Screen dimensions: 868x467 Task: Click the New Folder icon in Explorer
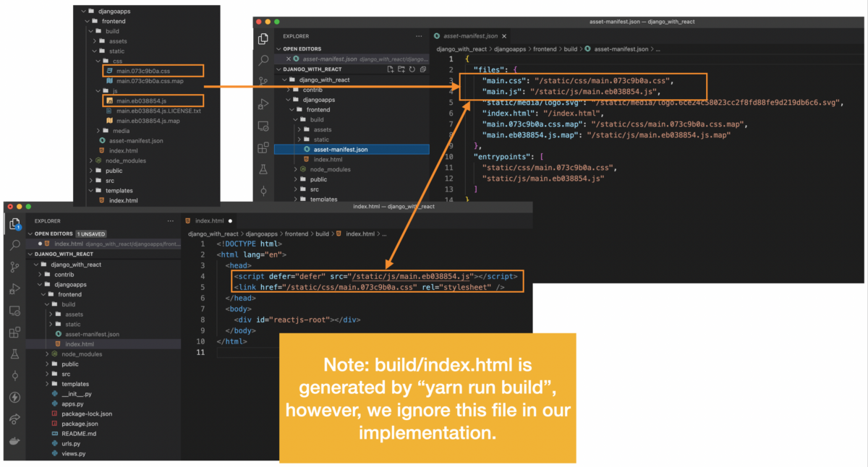click(401, 69)
